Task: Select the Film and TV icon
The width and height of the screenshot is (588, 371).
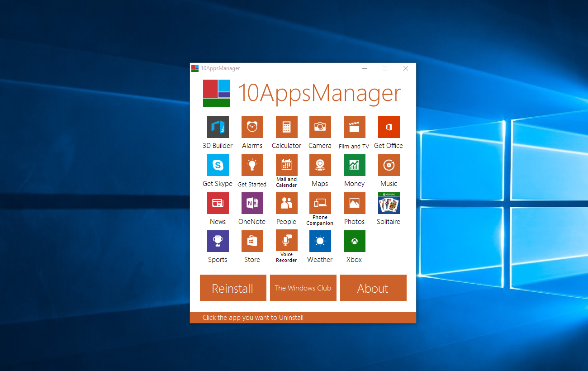Action: tap(354, 127)
